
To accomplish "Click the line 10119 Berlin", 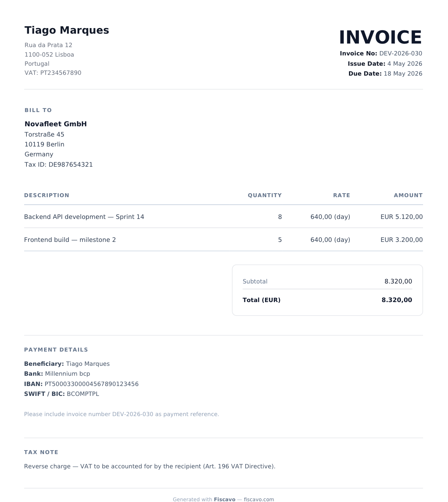I will coord(44,145).
